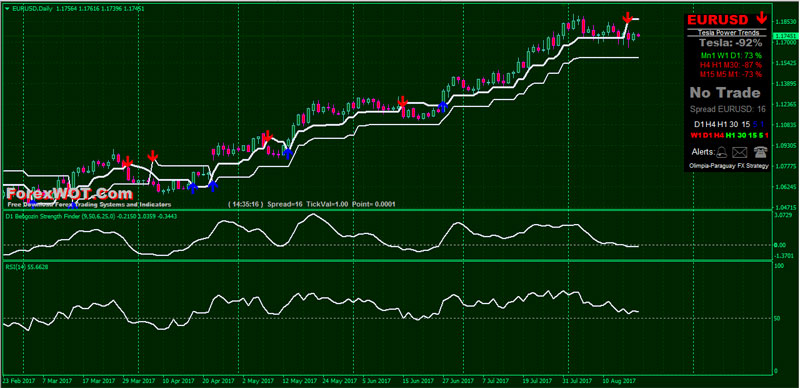Click the blue 5 timeframe label

pos(755,124)
